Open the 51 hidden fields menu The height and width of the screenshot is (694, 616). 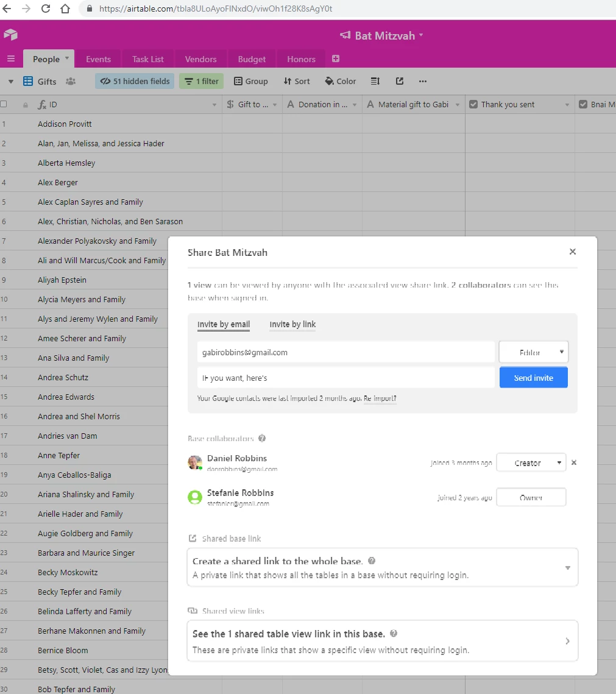click(x=135, y=81)
